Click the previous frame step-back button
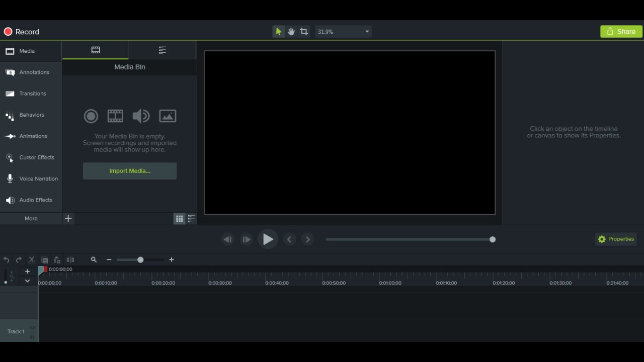The height and width of the screenshot is (362, 644). pyautogui.click(x=227, y=239)
